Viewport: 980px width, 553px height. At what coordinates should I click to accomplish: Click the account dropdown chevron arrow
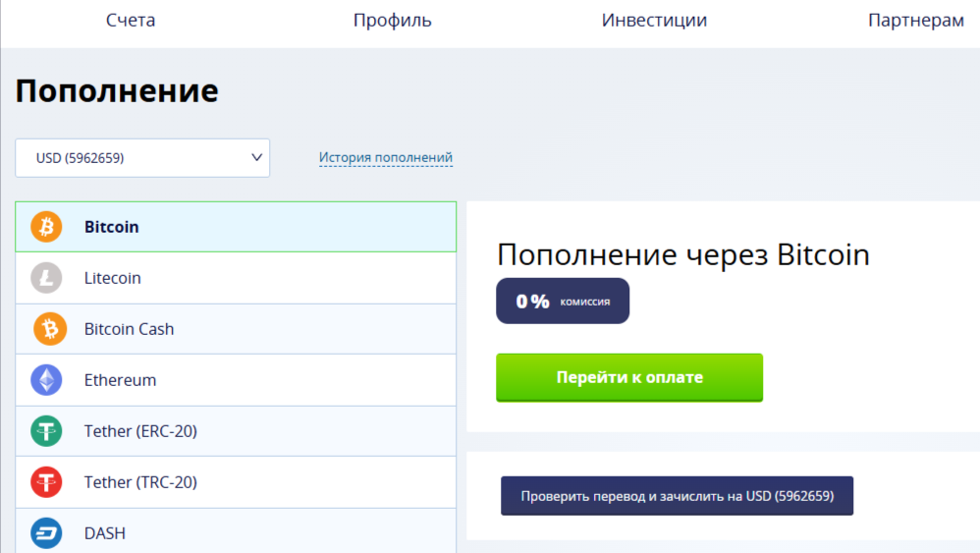[x=256, y=157]
